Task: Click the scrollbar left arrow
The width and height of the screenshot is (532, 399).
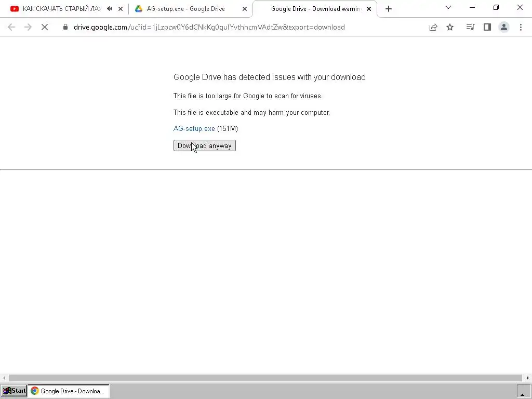Action: 4,378
